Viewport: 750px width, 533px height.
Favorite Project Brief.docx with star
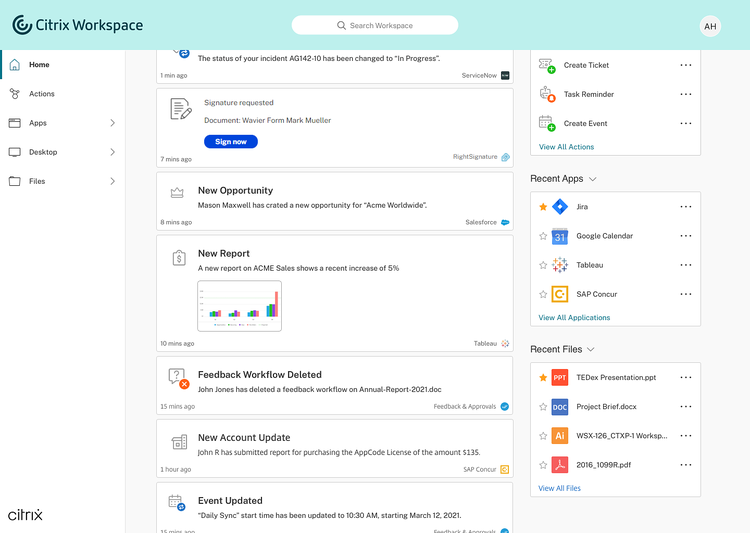(x=543, y=407)
